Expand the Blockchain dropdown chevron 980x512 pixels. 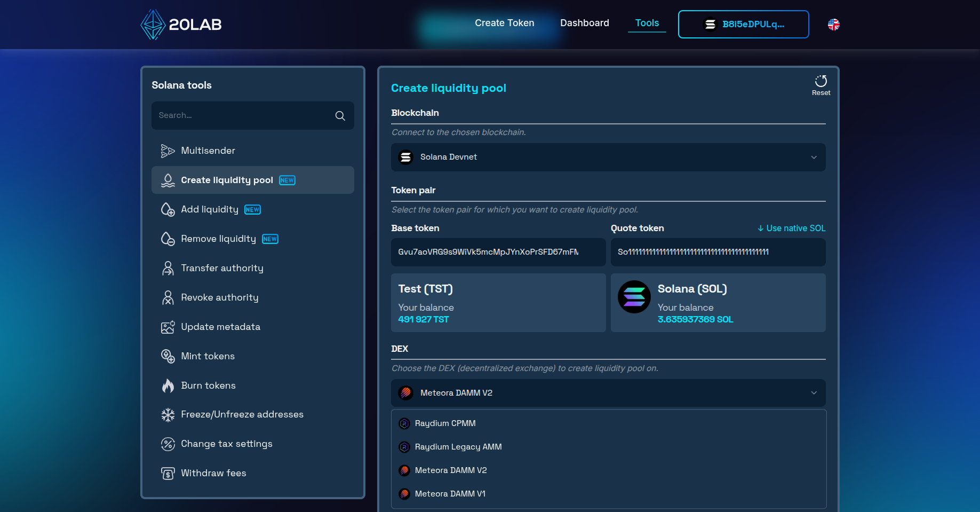[814, 157]
